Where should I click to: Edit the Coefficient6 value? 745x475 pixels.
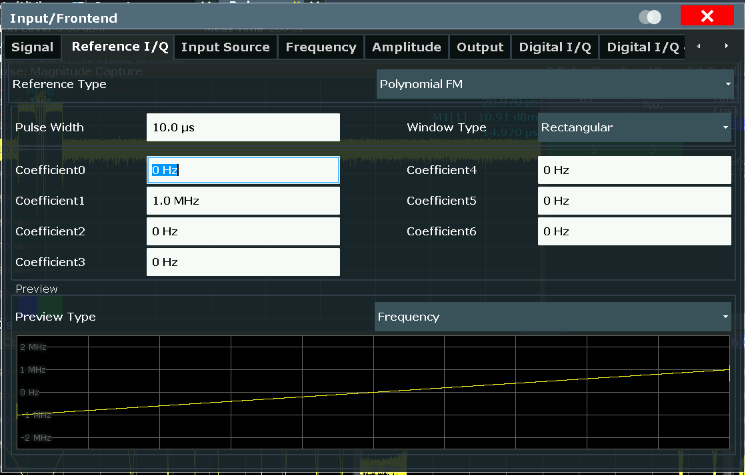tap(634, 232)
